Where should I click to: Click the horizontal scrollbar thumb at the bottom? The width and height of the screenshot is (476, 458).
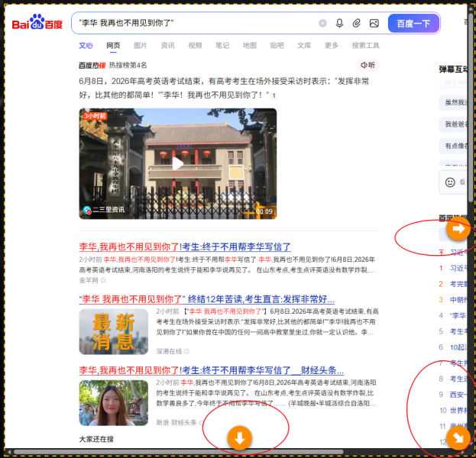pyautogui.click(x=179, y=452)
